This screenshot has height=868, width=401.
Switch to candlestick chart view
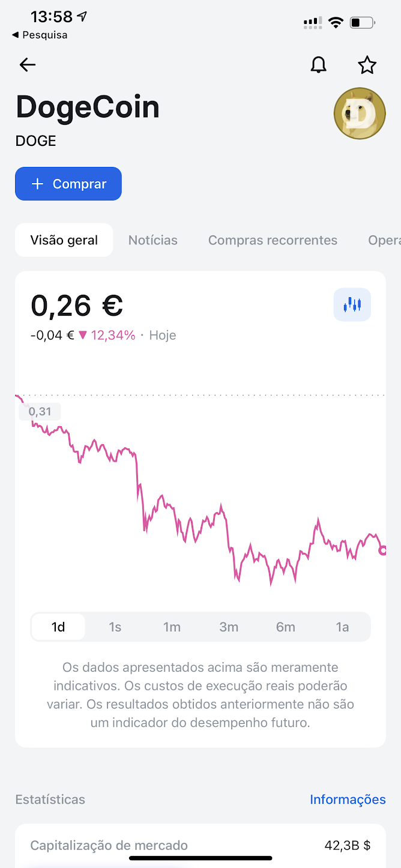pyautogui.click(x=352, y=305)
